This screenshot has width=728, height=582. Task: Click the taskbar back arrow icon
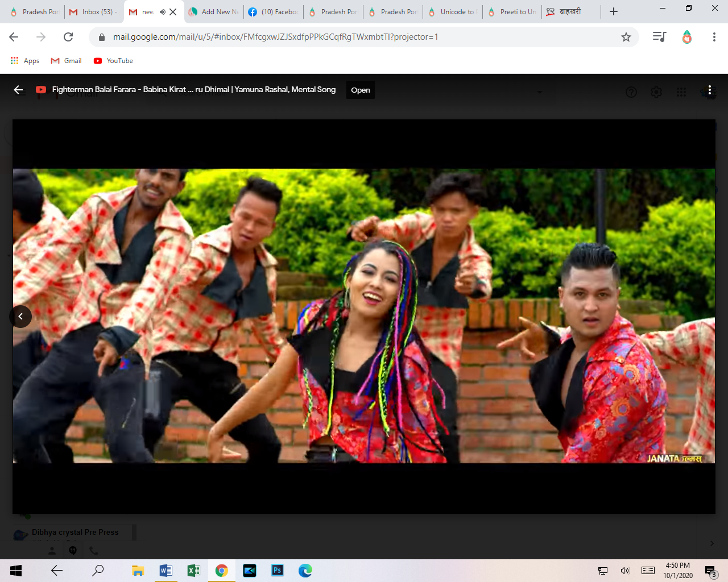point(57,571)
